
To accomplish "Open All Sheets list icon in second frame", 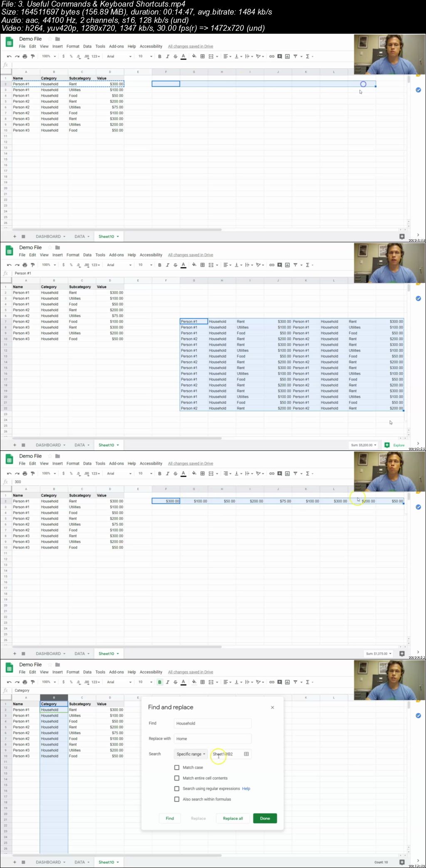I will click(x=23, y=445).
